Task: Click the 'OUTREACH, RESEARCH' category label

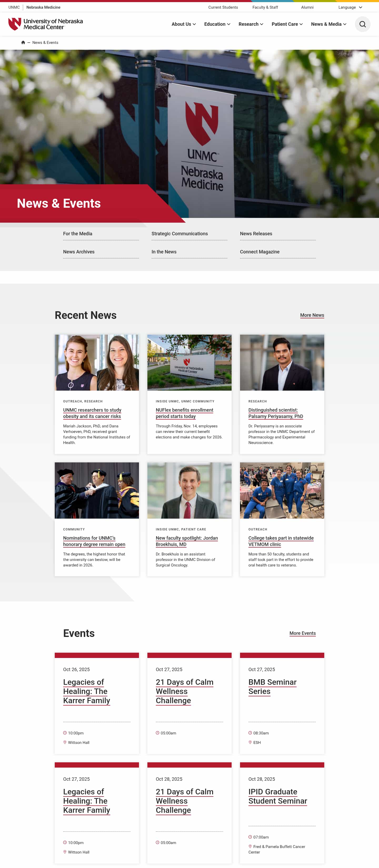Action: coord(83,401)
